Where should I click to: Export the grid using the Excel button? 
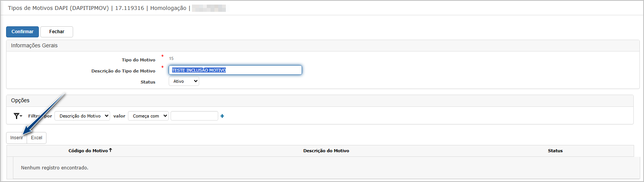[37, 138]
